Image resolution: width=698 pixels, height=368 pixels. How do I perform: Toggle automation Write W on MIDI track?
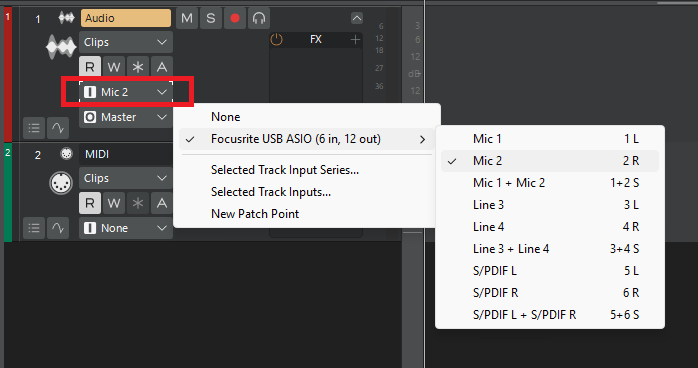114,203
